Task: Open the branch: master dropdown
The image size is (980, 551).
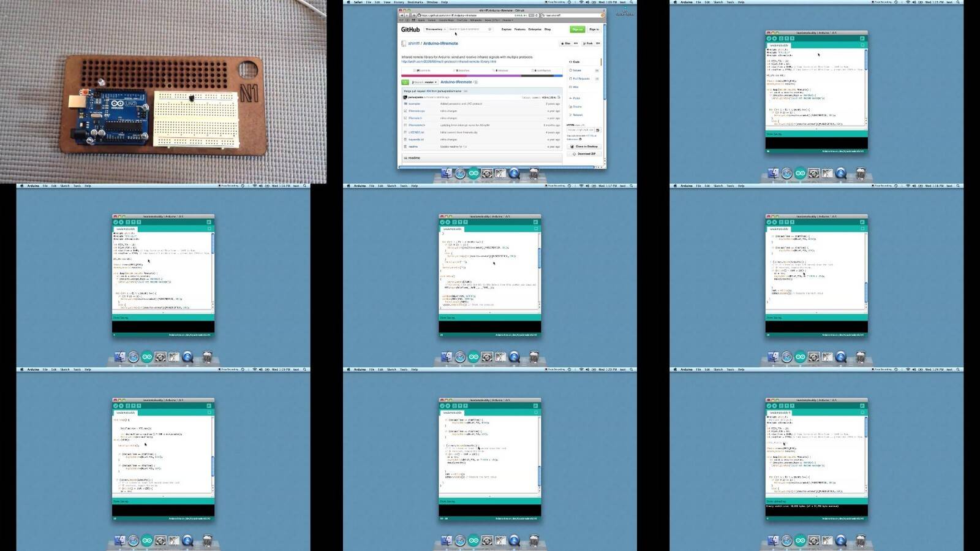Action: click(x=424, y=82)
